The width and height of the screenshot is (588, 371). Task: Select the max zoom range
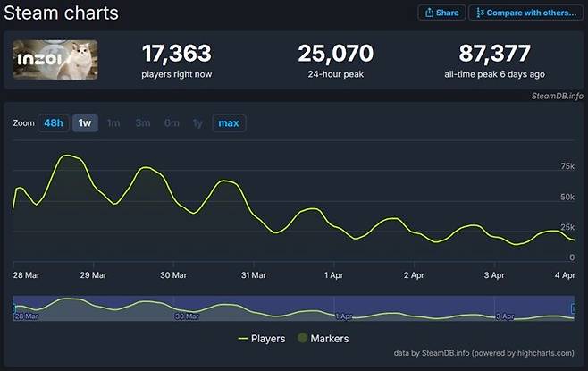coord(229,123)
